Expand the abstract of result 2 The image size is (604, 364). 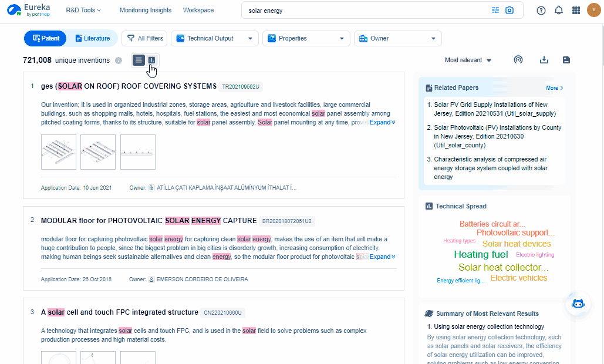pos(382,257)
